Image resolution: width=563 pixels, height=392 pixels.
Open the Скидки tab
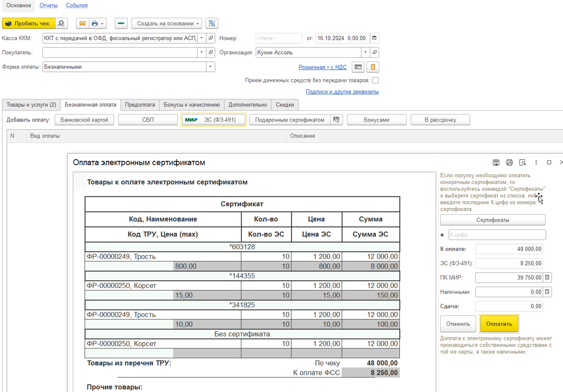pos(285,104)
